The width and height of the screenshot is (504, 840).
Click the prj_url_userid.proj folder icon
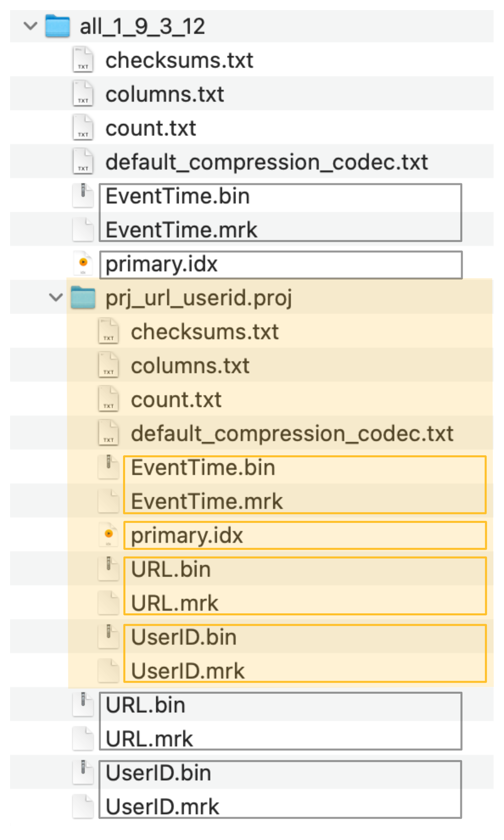point(83,298)
